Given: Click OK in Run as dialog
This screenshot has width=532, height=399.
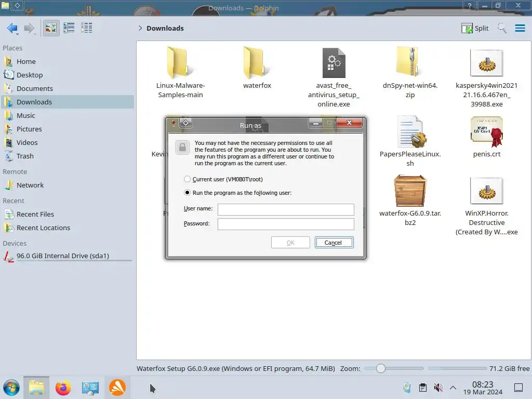Looking at the screenshot, I should (290, 243).
